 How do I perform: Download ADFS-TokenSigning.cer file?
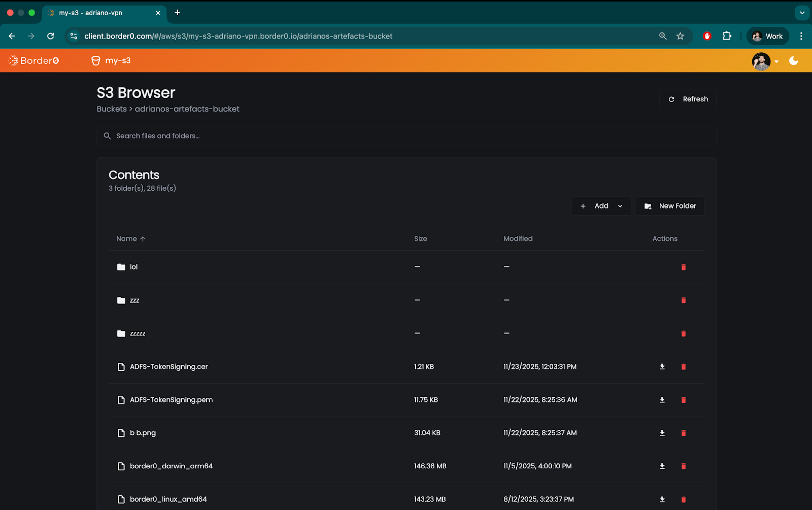click(662, 366)
